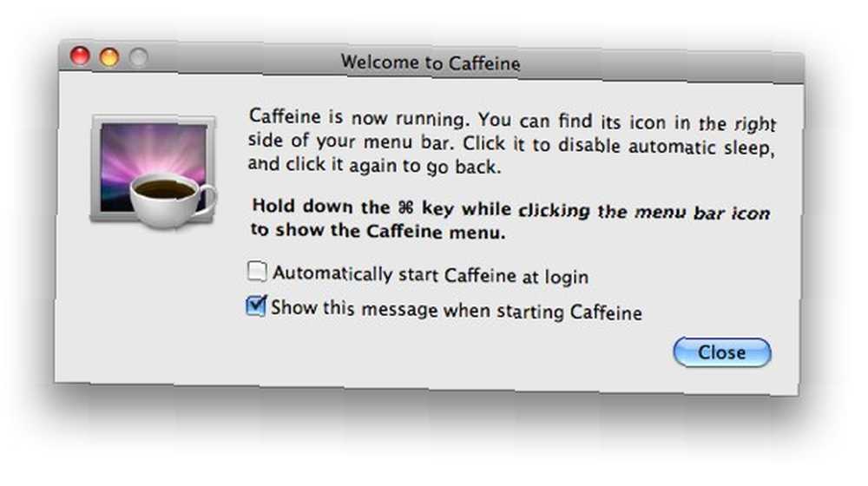
Task: Click the 'Welcome to Caffeine' window title
Action: [x=431, y=62]
